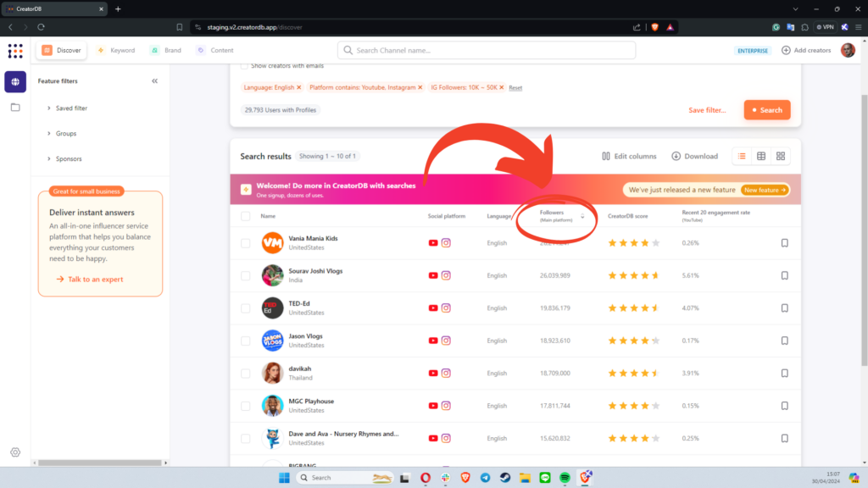Open YouTube icon for davikah

433,374
